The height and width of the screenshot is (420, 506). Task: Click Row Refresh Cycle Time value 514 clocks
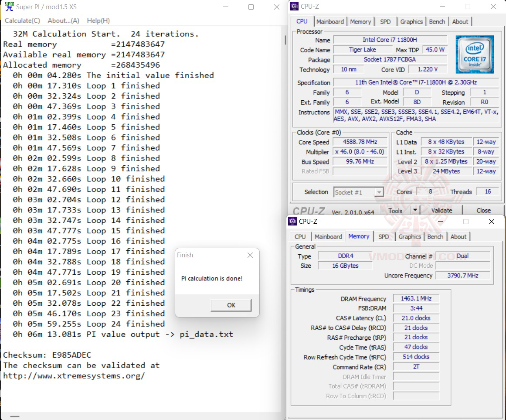click(416, 357)
